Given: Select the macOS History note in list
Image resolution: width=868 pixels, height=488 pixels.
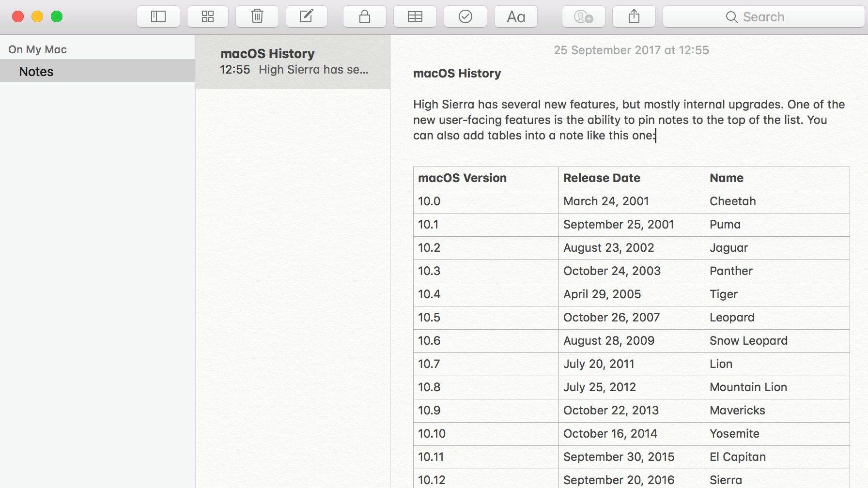Looking at the screenshot, I should (x=293, y=61).
